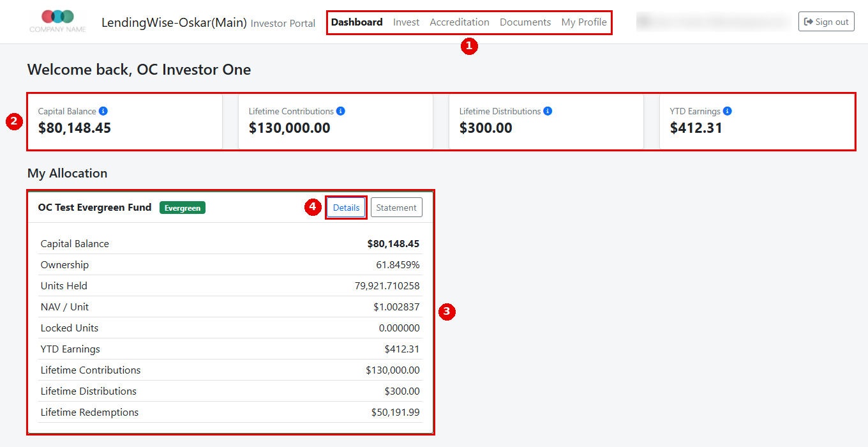Click the Units Held value 79,921.710258
Screen dimensions: 868x447
click(387, 286)
